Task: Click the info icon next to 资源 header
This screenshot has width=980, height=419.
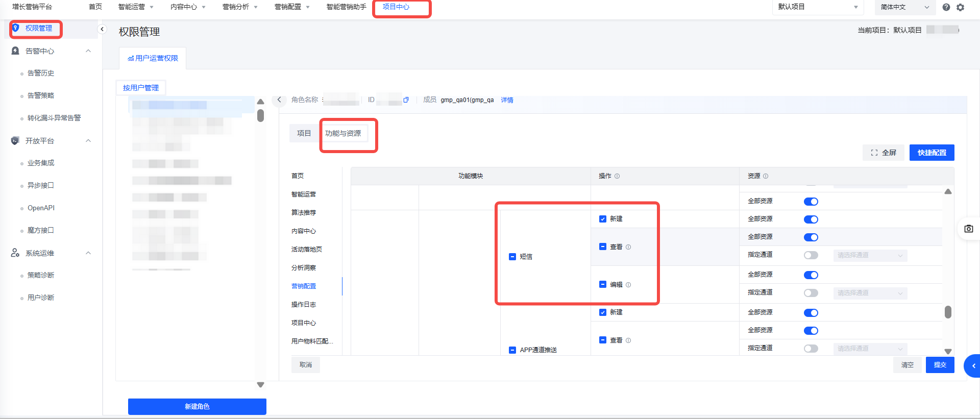Action: click(766, 176)
